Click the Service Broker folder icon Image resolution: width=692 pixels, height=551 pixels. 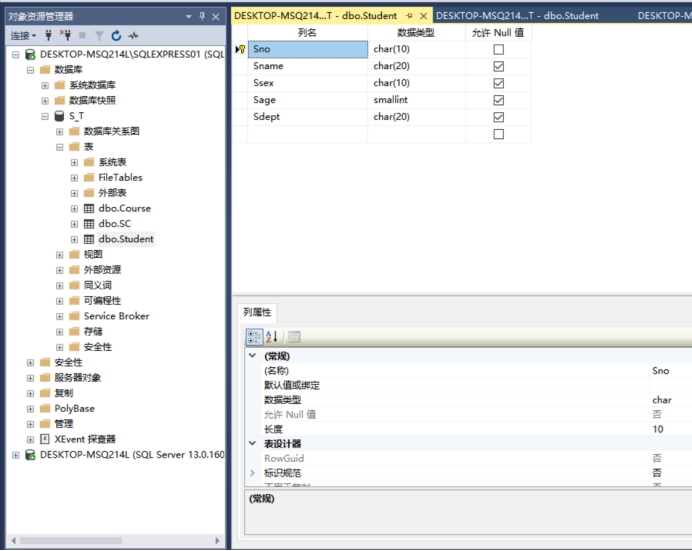74,316
